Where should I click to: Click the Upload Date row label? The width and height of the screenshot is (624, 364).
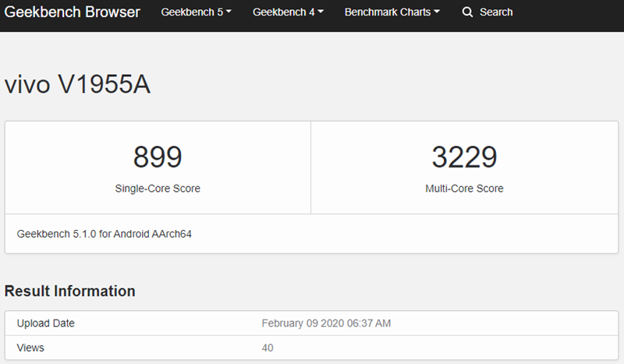coord(46,323)
